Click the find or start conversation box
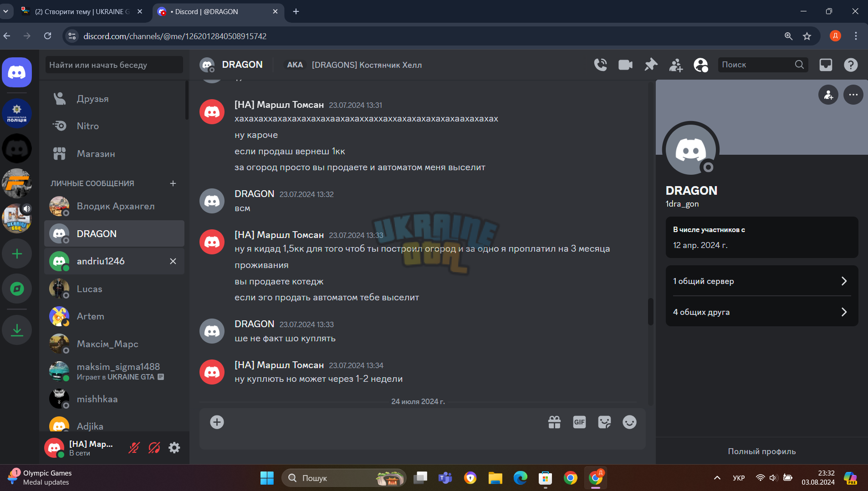Screen dimensions: 868x491 114,65
